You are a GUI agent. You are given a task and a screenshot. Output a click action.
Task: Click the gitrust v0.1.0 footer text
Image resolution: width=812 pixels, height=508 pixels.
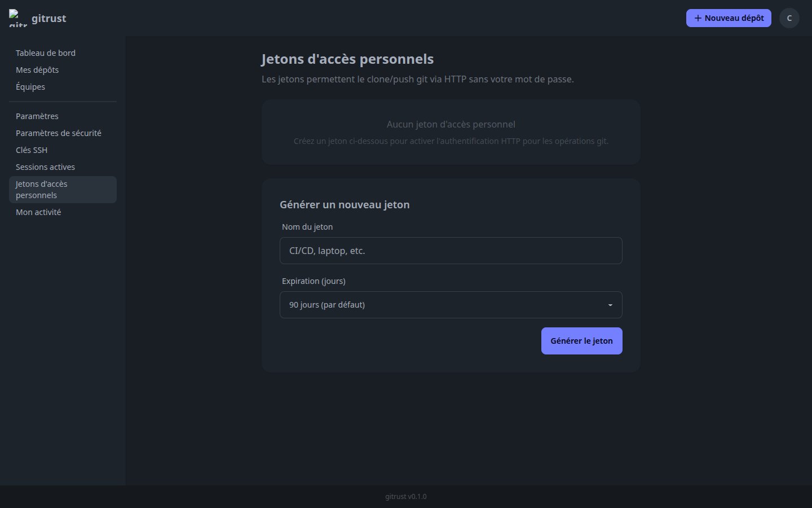tap(405, 497)
